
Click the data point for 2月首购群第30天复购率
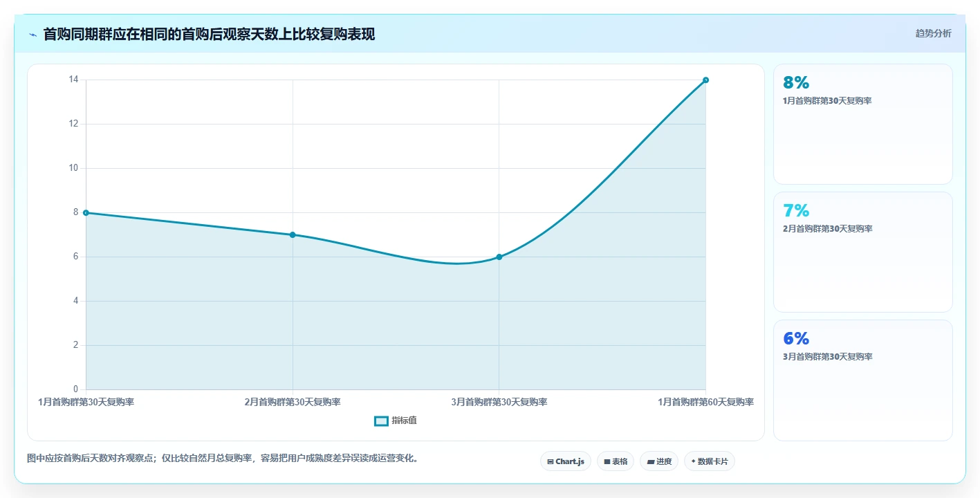tap(293, 234)
